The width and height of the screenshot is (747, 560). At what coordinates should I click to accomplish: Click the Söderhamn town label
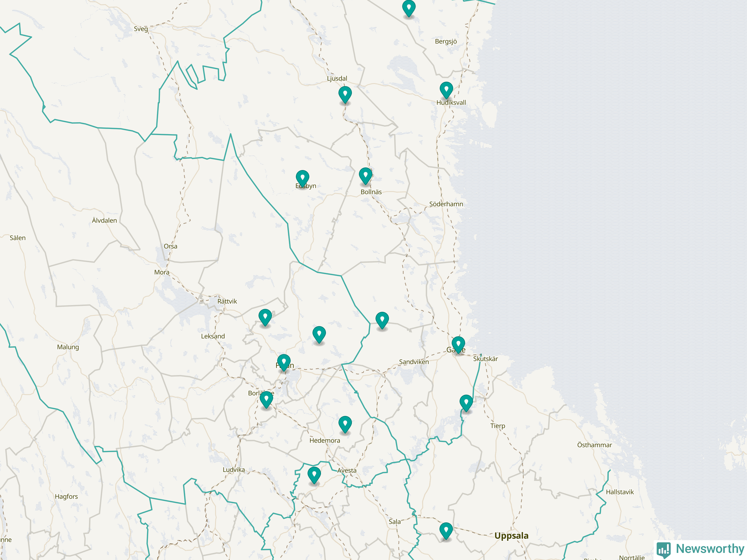[446, 204]
